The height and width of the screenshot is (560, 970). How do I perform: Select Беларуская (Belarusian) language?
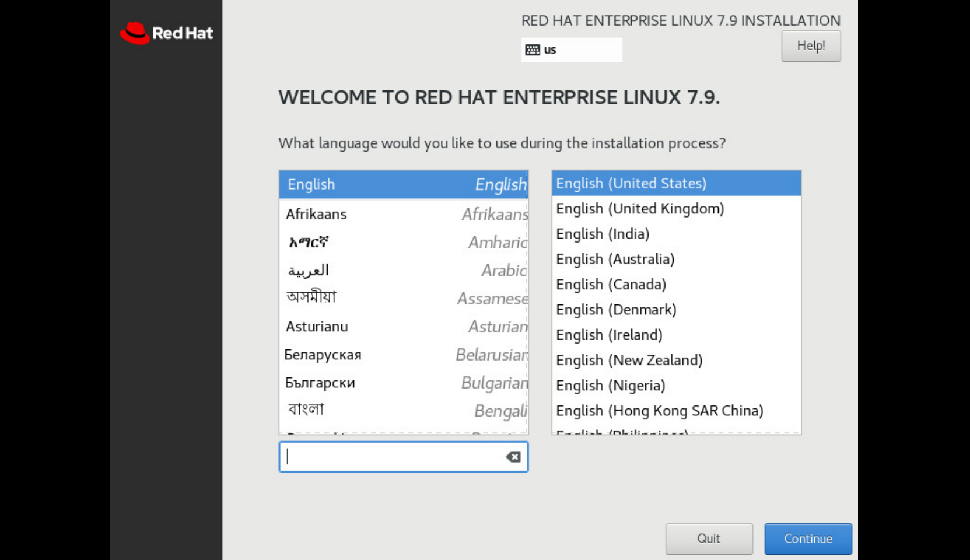[x=404, y=354]
